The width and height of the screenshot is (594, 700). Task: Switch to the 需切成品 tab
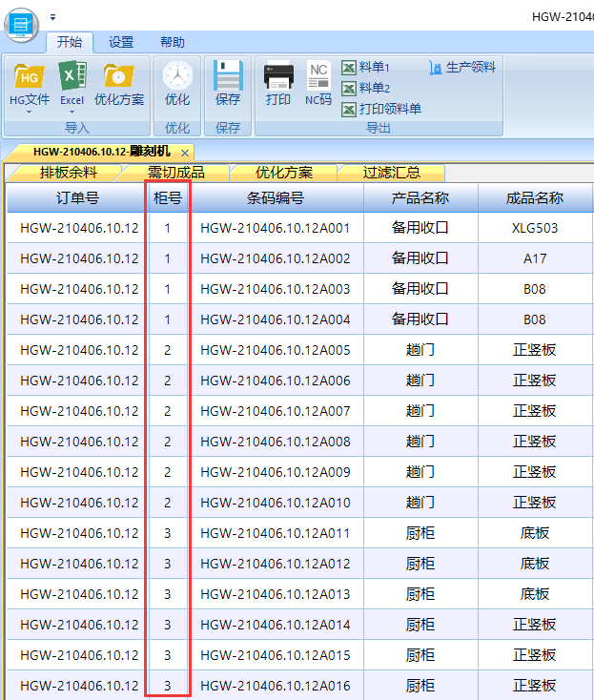pyautogui.click(x=175, y=173)
